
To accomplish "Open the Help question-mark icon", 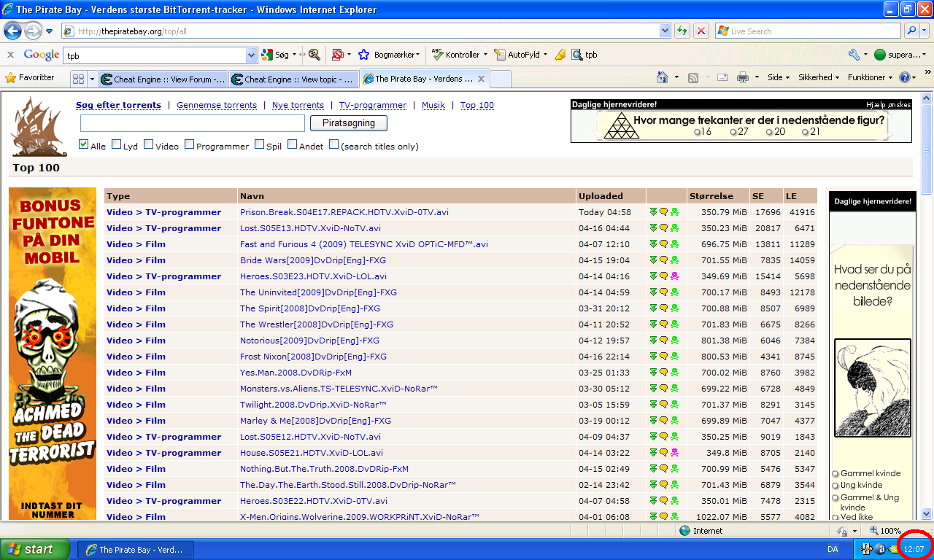I will (905, 77).
